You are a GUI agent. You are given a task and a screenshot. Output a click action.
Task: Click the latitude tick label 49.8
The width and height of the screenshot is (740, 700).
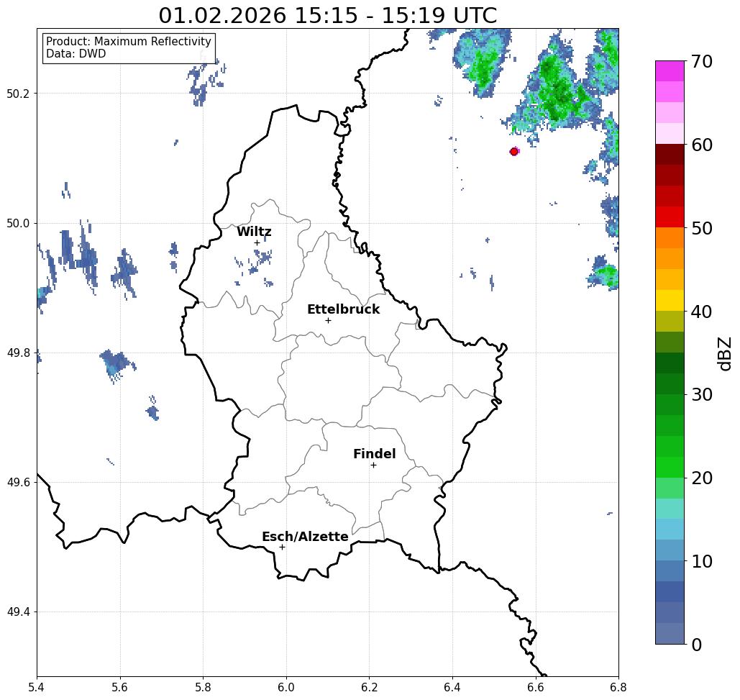coord(18,353)
